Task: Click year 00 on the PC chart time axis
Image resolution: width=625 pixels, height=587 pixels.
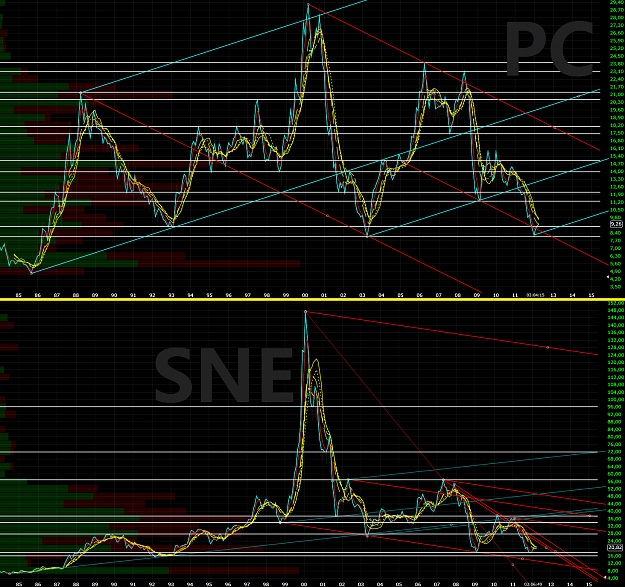Action: click(305, 295)
